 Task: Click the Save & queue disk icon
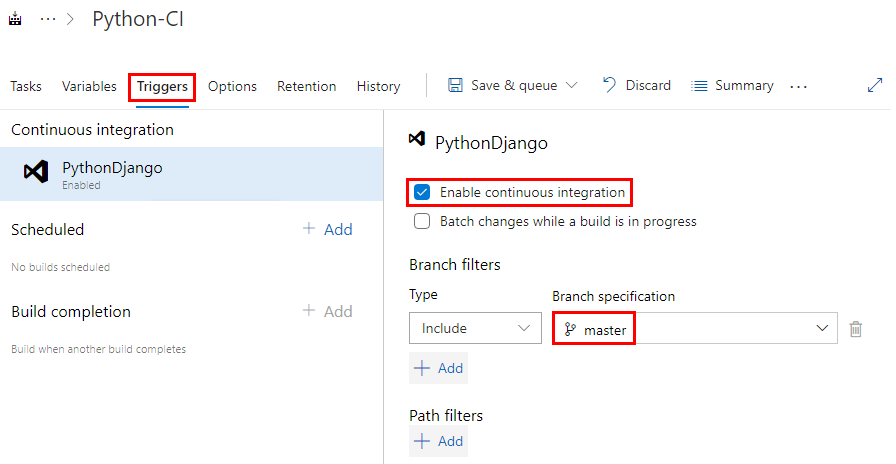coord(455,86)
